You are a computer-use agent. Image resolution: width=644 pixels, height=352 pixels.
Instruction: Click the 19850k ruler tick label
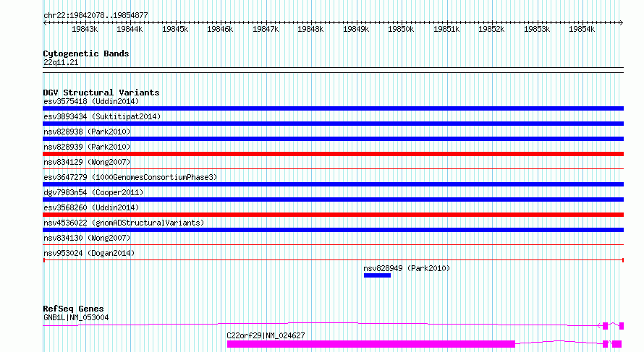(400, 29)
